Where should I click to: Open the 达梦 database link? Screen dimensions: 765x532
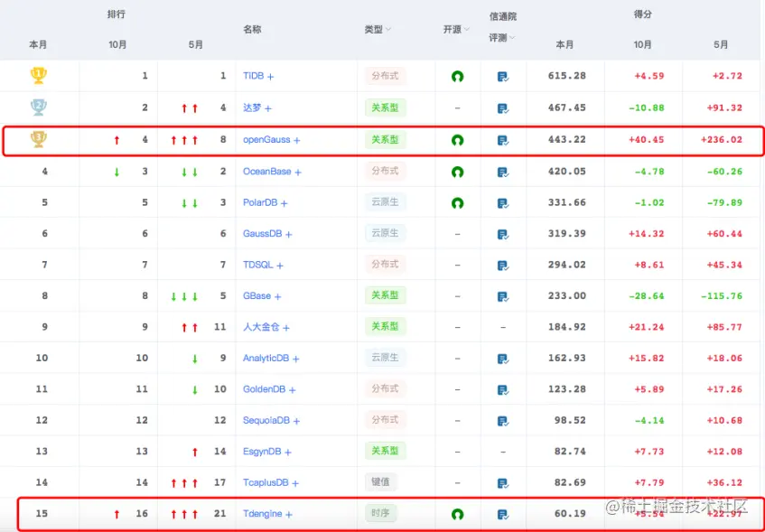coord(252,107)
